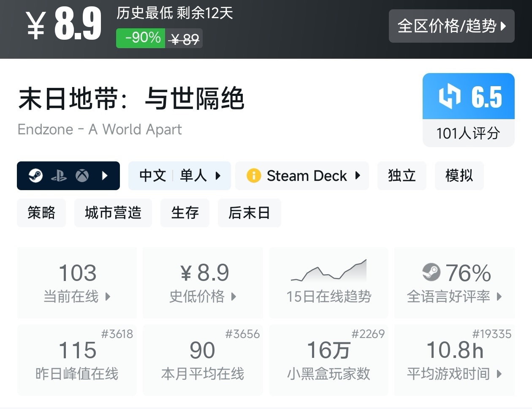View 当前在线 current players details

77,283
